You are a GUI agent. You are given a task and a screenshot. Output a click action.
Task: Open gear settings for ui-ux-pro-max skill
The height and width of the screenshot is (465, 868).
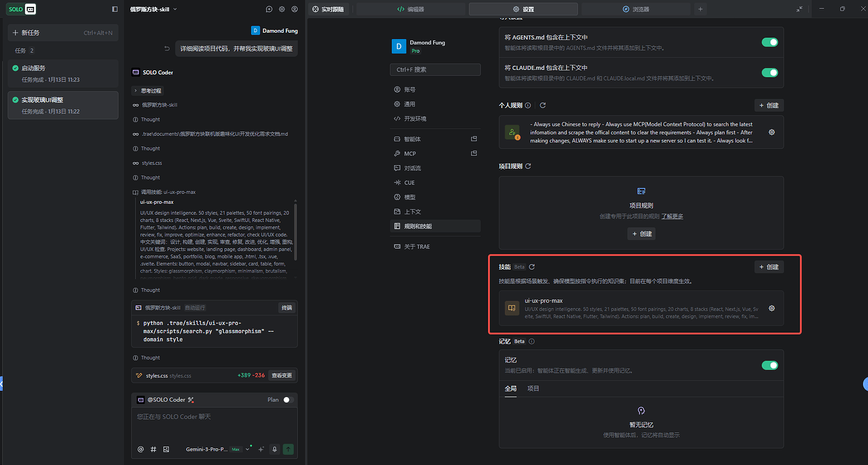pos(772,309)
